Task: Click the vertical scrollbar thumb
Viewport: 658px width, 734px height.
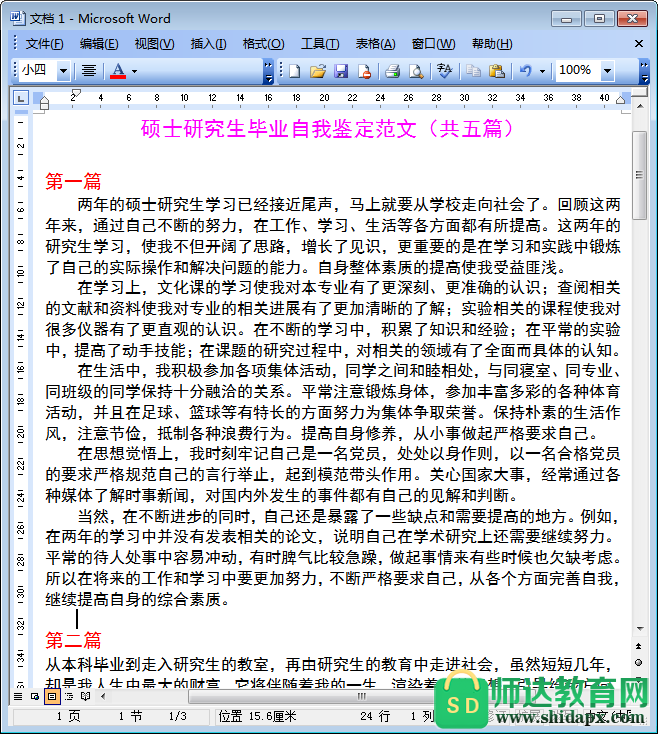Action: pos(639,175)
